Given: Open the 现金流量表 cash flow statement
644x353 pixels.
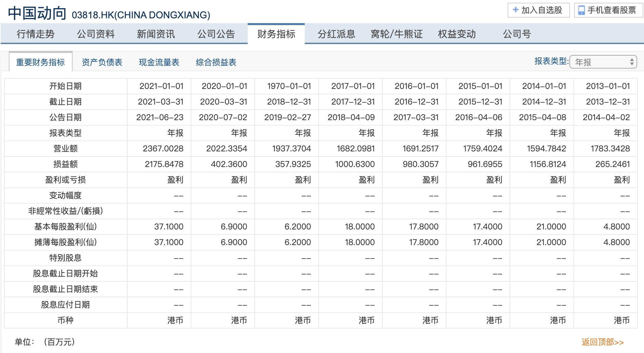Looking at the screenshot, I should pos(159,62).
